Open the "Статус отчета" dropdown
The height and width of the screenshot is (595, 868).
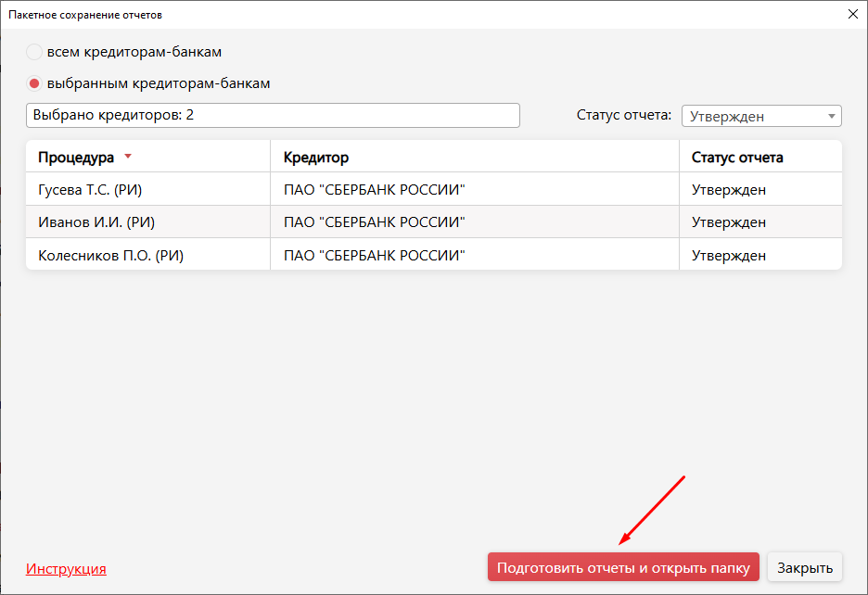click(x=760, y=116)
